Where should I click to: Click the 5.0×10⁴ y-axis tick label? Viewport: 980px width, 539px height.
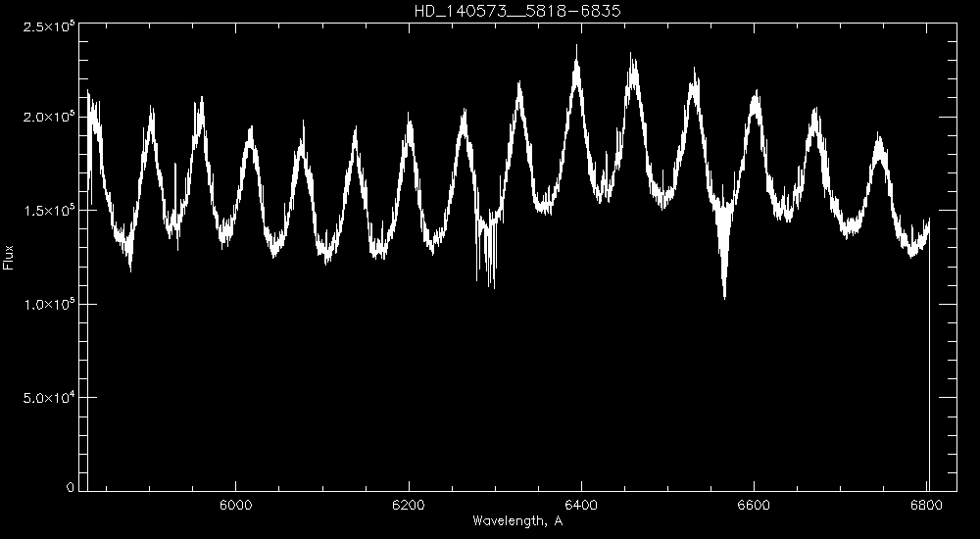pos(49,398)
